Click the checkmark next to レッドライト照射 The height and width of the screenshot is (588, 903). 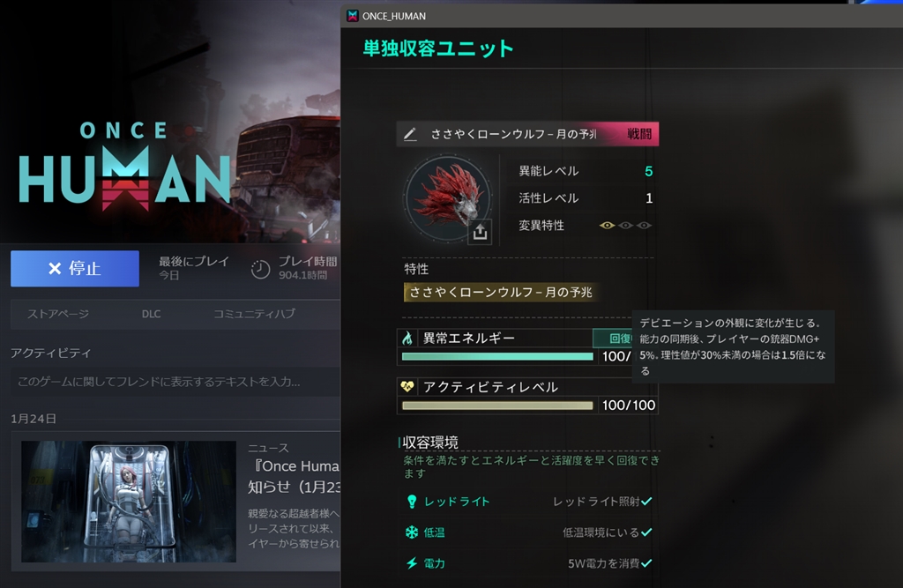(646, 501)
